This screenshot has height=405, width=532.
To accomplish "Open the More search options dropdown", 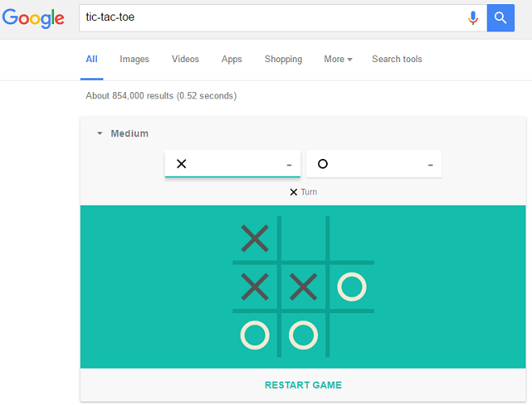I will coord(338,60).
